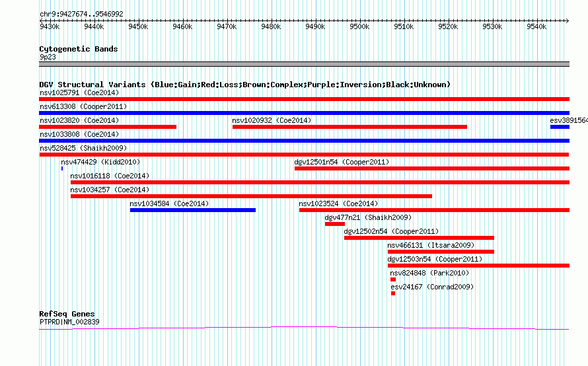
Task: Click the dgv477n21 (Shaikh2009) label
Action: (368, 217)
